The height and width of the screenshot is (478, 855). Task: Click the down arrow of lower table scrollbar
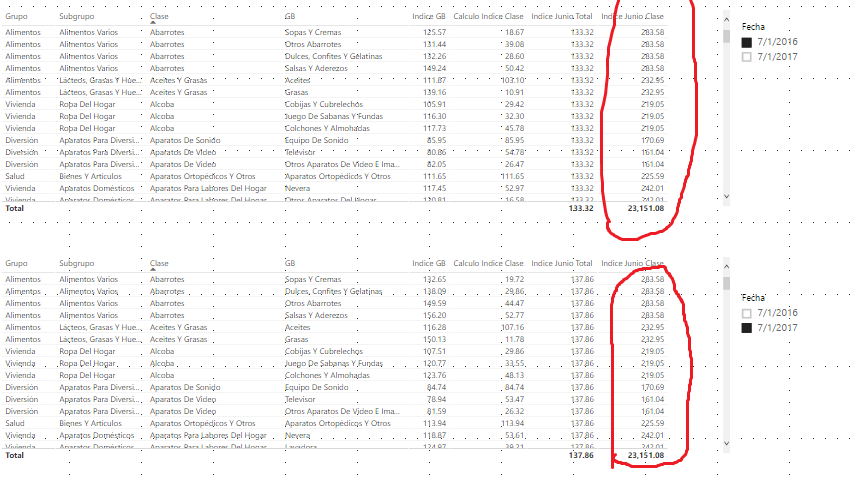coord(726,443)
